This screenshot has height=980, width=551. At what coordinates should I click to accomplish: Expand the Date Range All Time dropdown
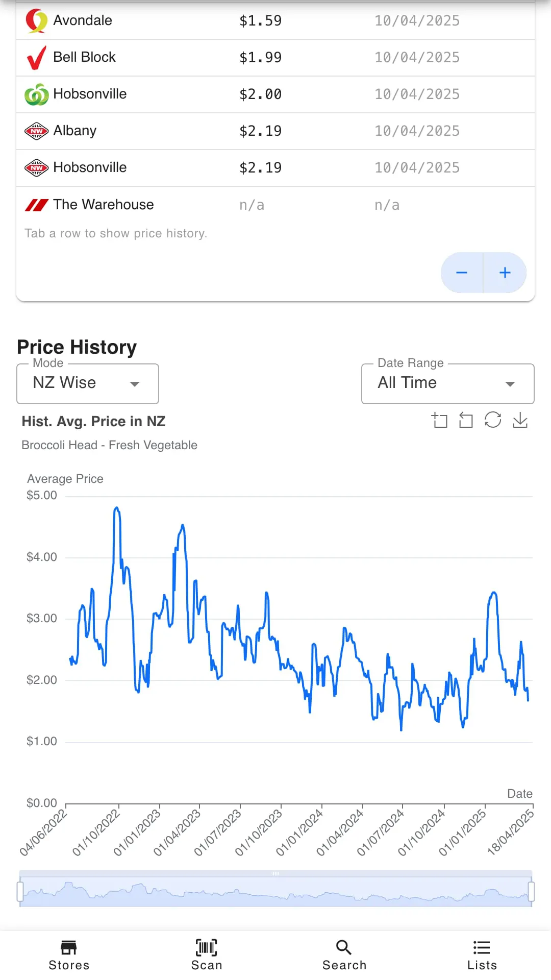tap(447, 383)
